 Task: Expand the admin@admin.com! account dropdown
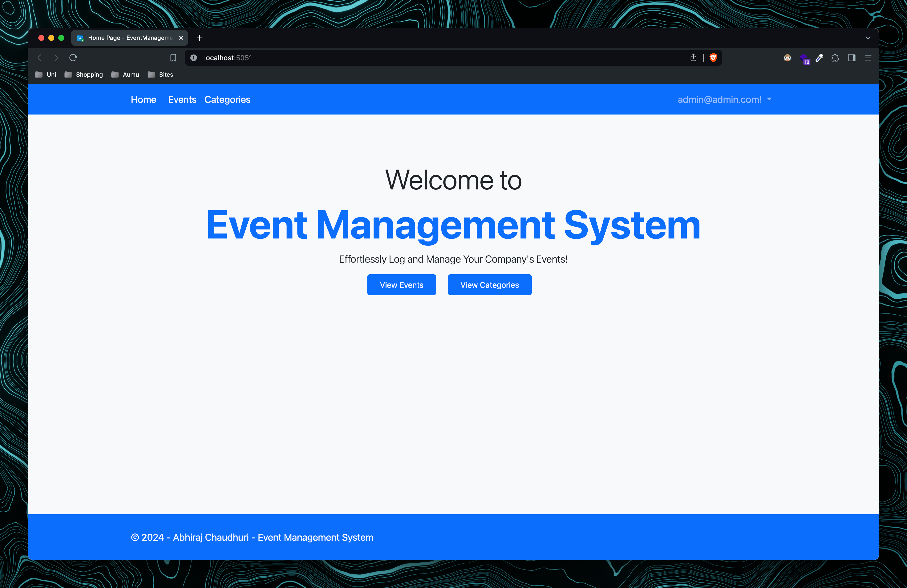[x=724, y=100]
